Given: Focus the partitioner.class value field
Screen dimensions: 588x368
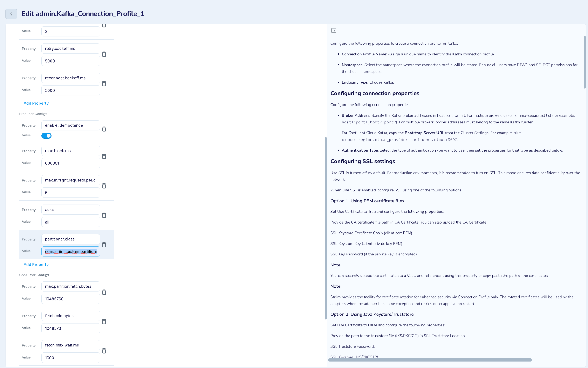Looking at the screenshot, I should click(71, 251).
